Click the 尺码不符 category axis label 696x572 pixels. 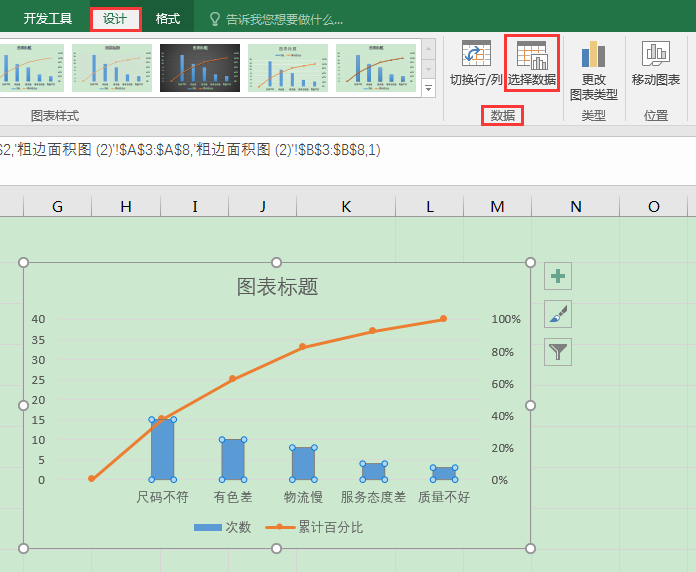pyautogui.click(x=162, y=497)
